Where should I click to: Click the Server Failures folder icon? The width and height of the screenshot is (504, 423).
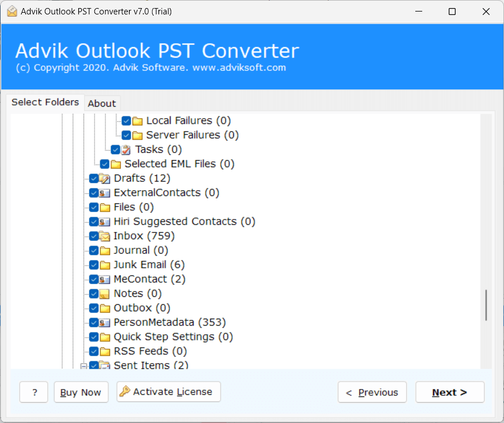[x=137, y=135]
